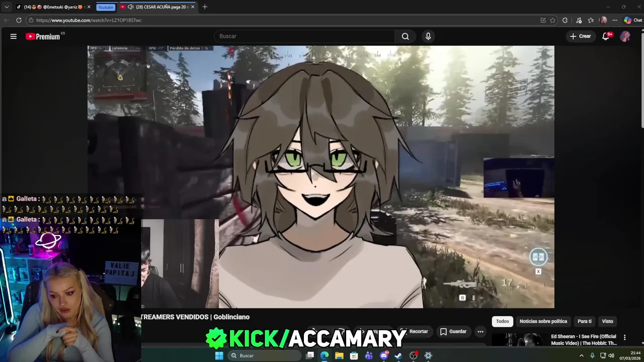
Task: Open OBS Studio from the taskbar
Action: click(x=414, y=355)
